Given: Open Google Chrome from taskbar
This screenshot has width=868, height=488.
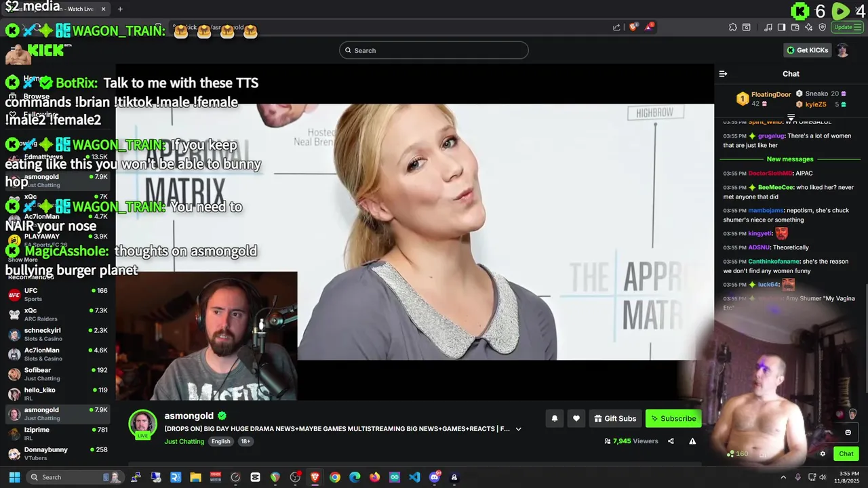Looking at the screenshot, I should click(x=335, y=477).
